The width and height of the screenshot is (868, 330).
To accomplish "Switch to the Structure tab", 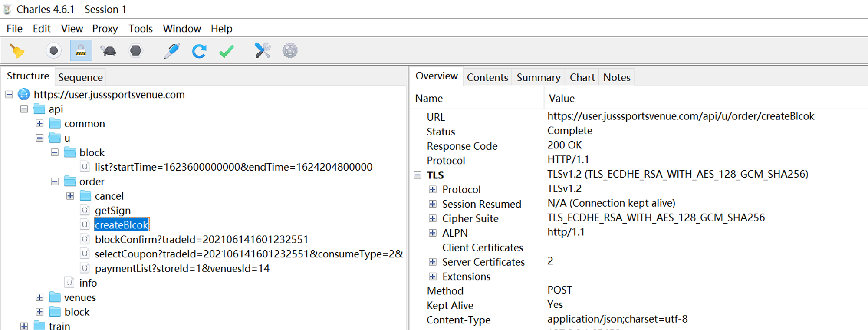I will point(28,76).
